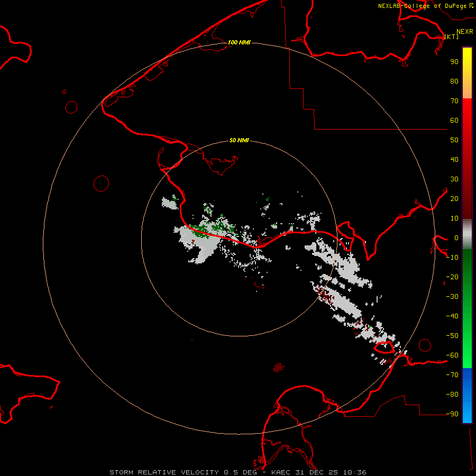Click the "100 NMI" range ring label
This screenshot has width=476, height=476.
pos(239,42)
